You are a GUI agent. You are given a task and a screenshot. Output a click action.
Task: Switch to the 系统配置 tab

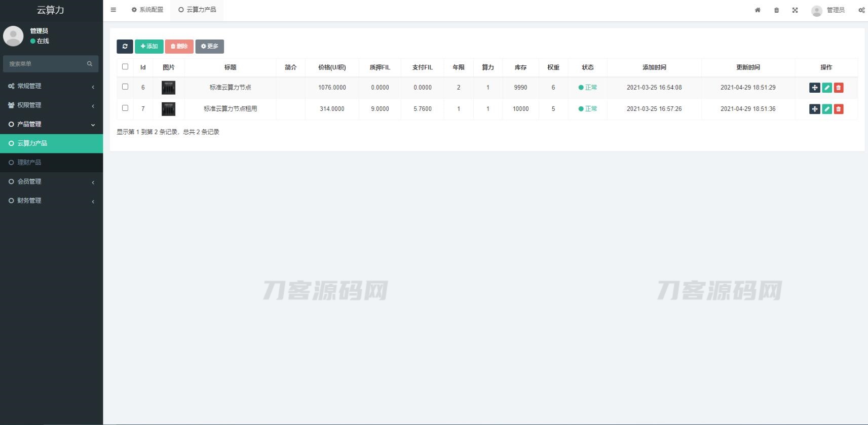pos(147,10)
